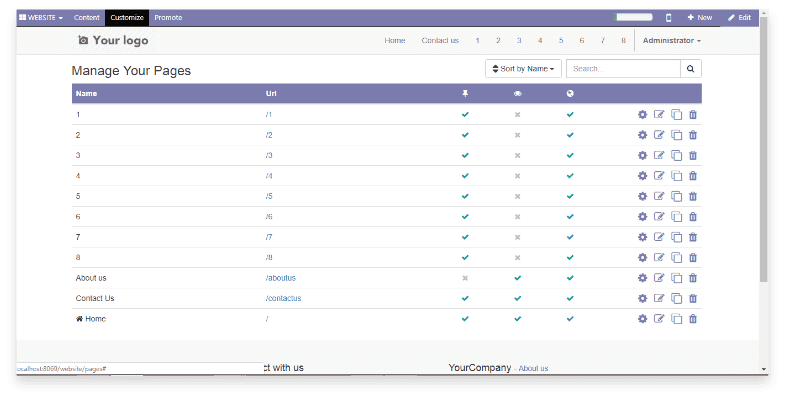Click the About us name cell
This screenshot has width=785, height=399.
coord(91,278)
